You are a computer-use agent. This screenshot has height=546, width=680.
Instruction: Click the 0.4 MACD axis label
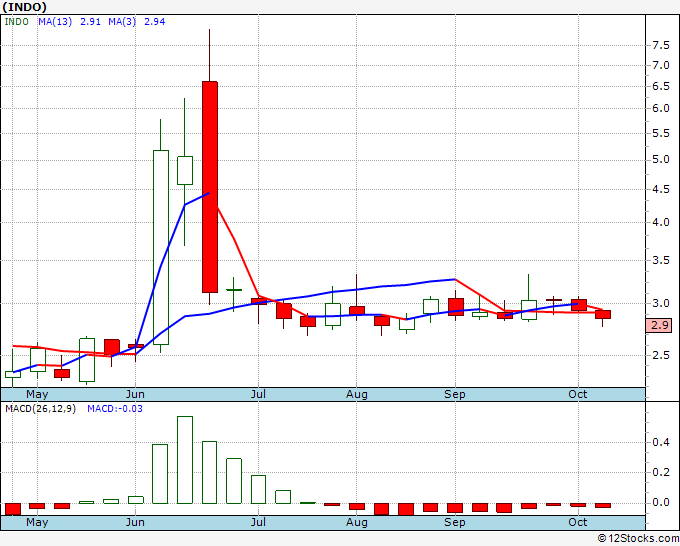(661, 442)
